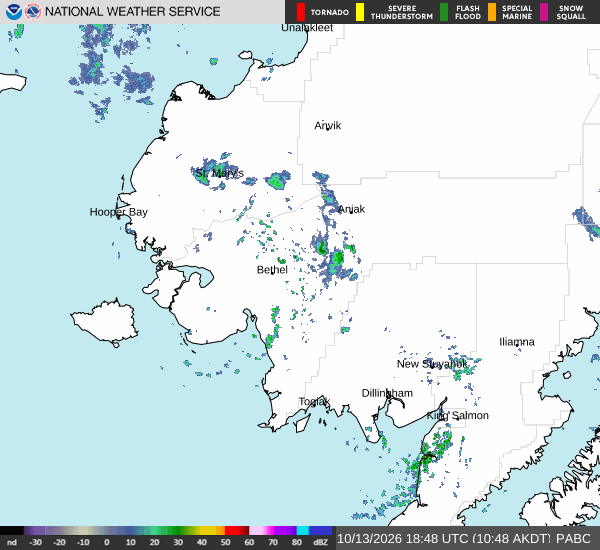Click the Aniak city label
The height and width of the screenshot is (550, 600).
click(x=351, y=209)
